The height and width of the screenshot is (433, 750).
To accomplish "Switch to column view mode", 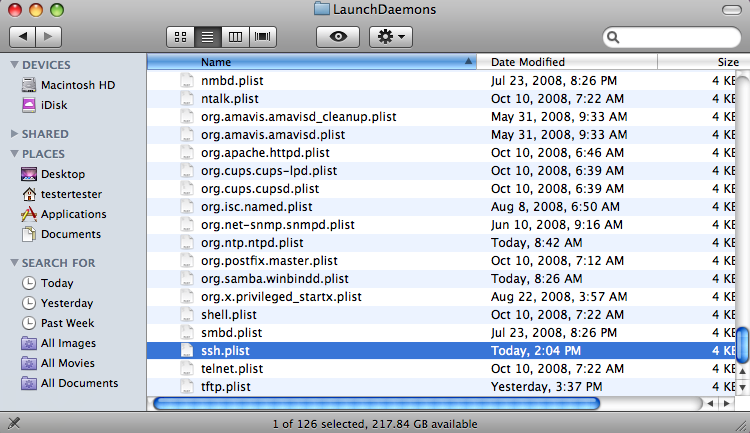I will pos(235,37).
